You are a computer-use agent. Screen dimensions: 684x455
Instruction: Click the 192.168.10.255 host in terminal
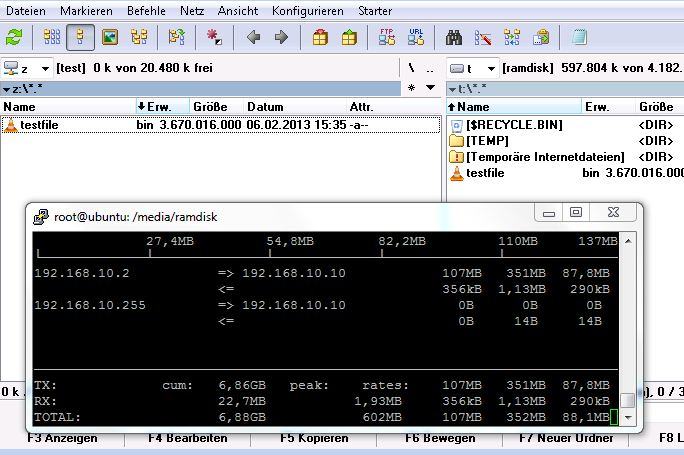click(90, 305)
